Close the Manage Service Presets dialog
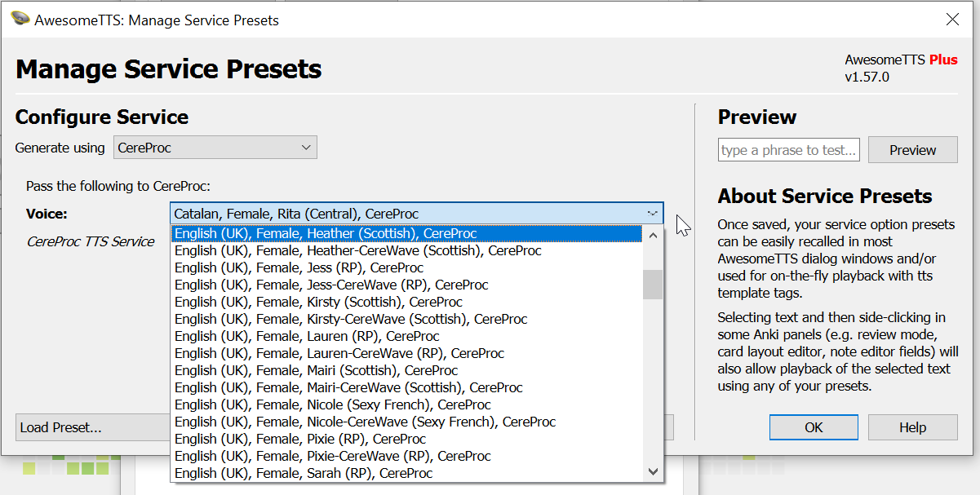This screenshot has height=495, width=980. (952, 20)
